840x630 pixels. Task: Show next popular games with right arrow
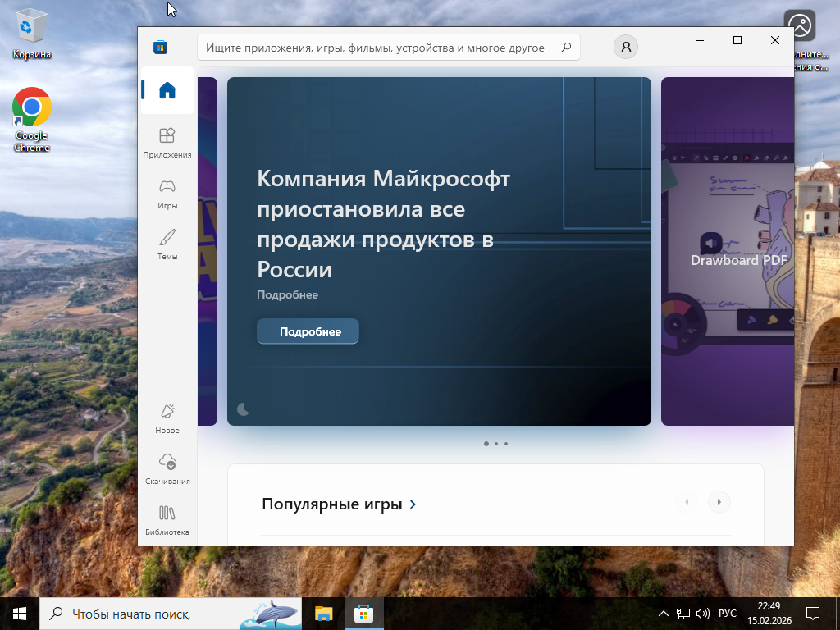[x=719, y=502]
